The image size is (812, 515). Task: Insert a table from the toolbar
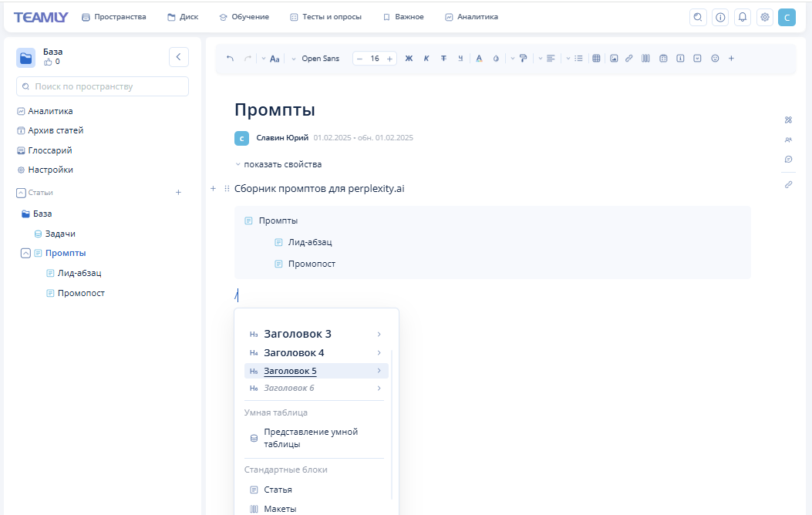(596, 59)
